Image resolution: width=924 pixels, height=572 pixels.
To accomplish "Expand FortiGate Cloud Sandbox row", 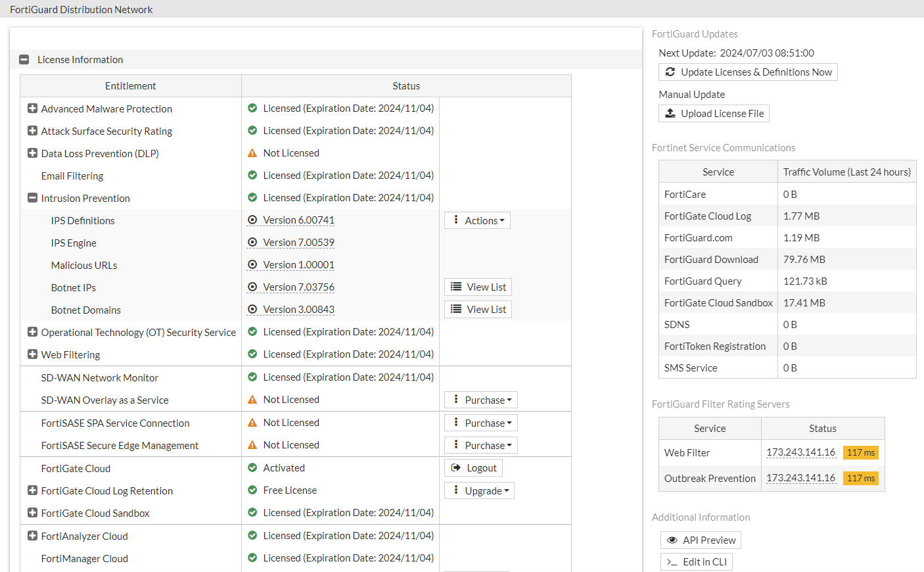I will tap(32, 513).
